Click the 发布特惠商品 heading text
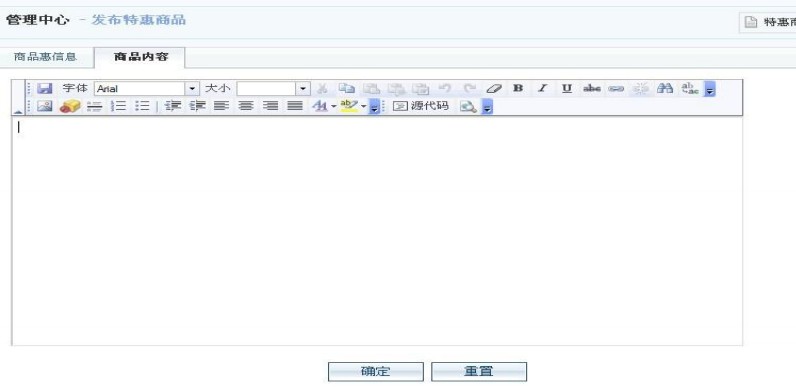The height and width of the screenshot is (390, 796). [139, 20]
